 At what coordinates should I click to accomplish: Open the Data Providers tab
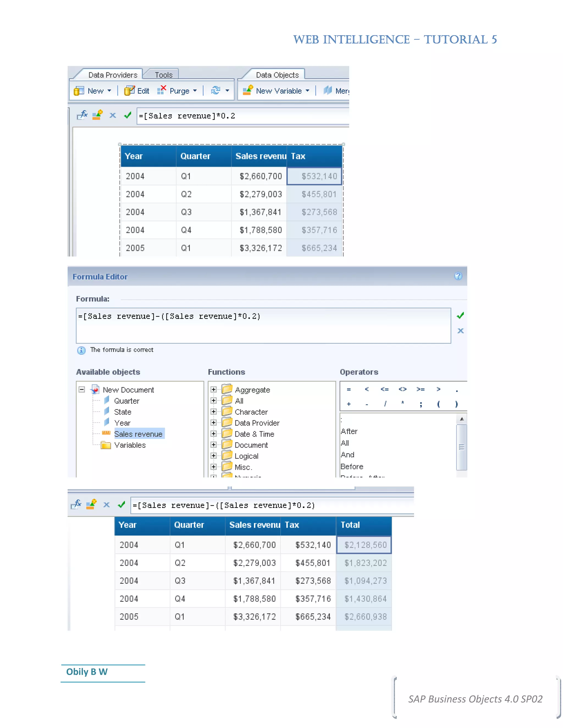click(112, 75)
